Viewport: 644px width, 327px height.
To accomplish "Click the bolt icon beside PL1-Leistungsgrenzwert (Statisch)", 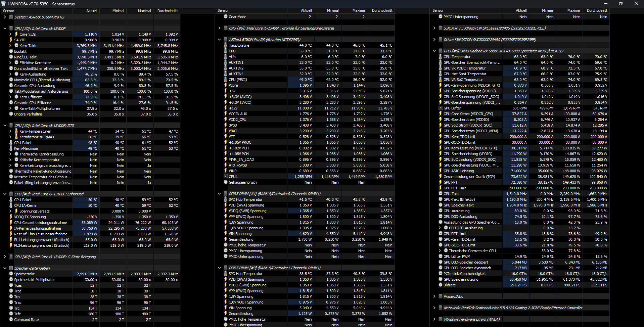I will coord(11,240).
